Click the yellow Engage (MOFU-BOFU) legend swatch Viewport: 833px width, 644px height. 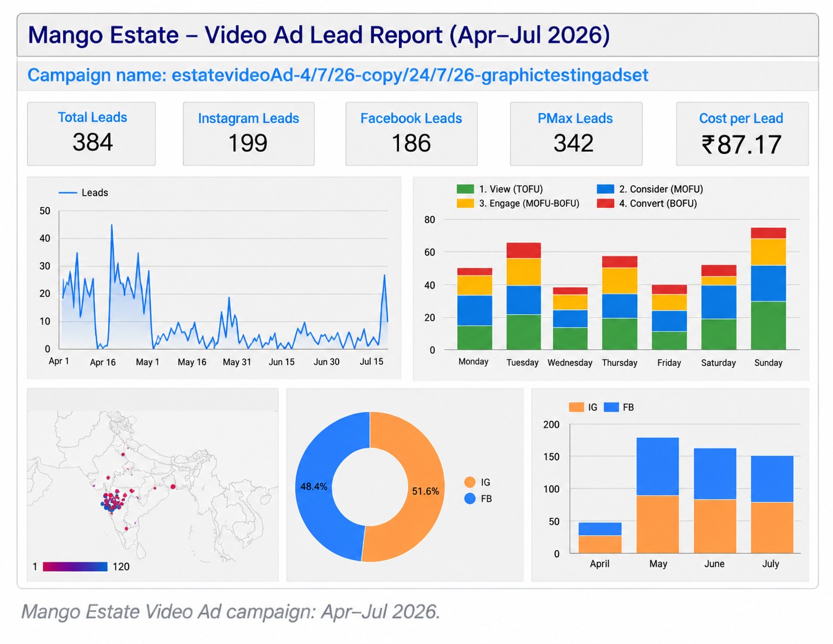tap(465, 203)
